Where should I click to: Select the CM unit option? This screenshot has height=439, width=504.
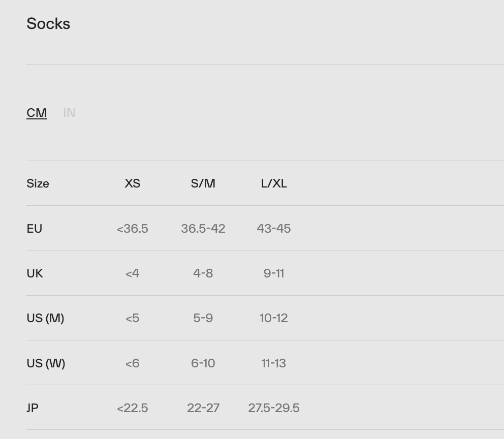[x=37, y=113]
